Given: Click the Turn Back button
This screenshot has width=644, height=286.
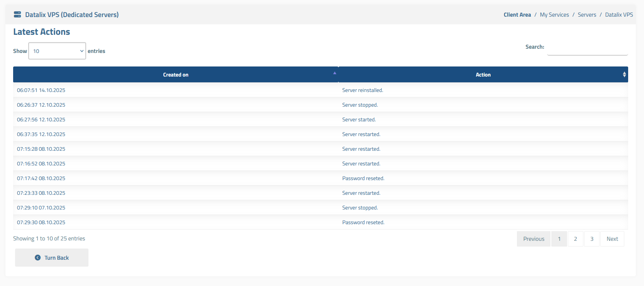Looking at the screenshot, I should 52,258.
